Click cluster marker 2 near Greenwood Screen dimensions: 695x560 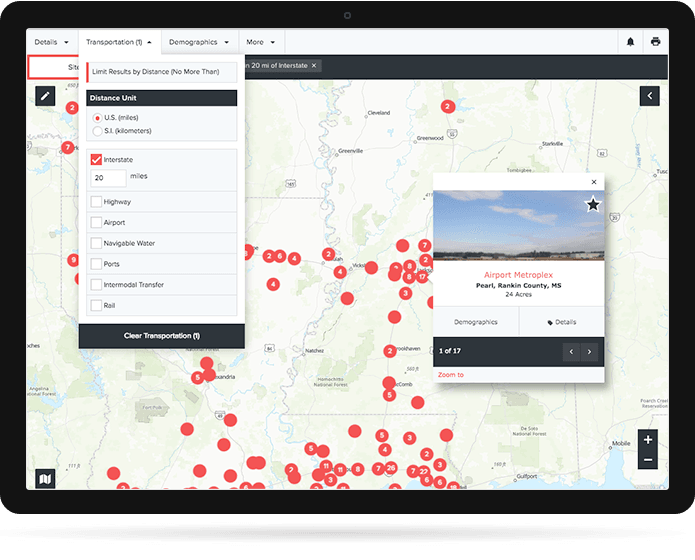[x=448, y=106]
